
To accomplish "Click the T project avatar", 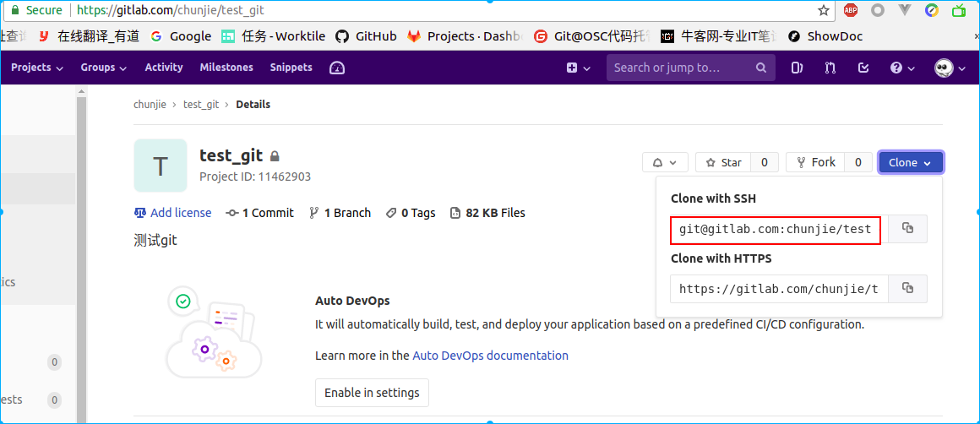I will click(x=160, y=166).
